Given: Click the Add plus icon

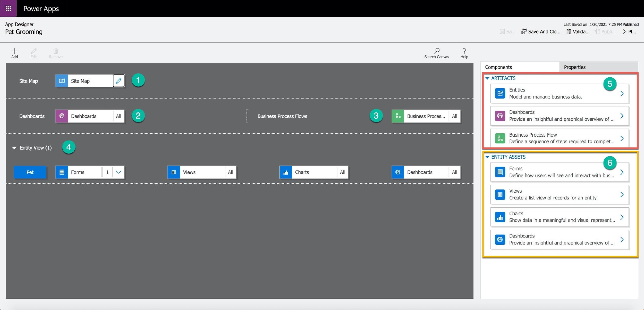Looking at the screenshot, I should [15, 51].
